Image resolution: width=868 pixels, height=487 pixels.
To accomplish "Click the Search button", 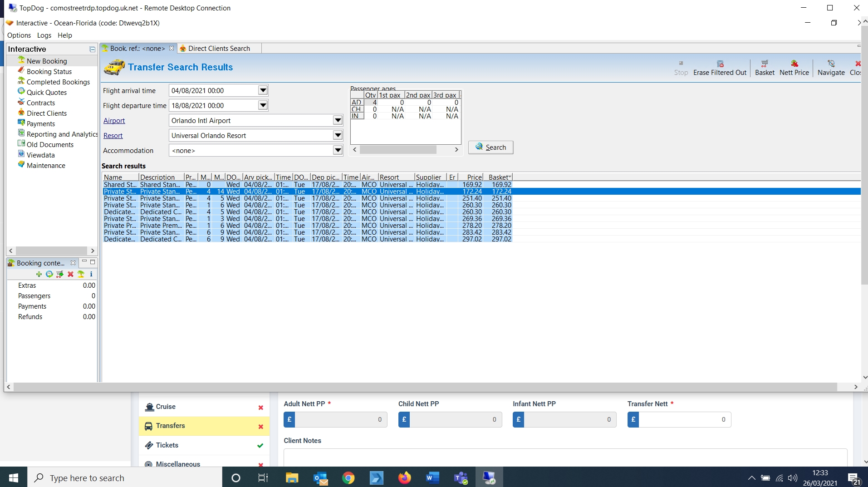I will pos(490,148).
